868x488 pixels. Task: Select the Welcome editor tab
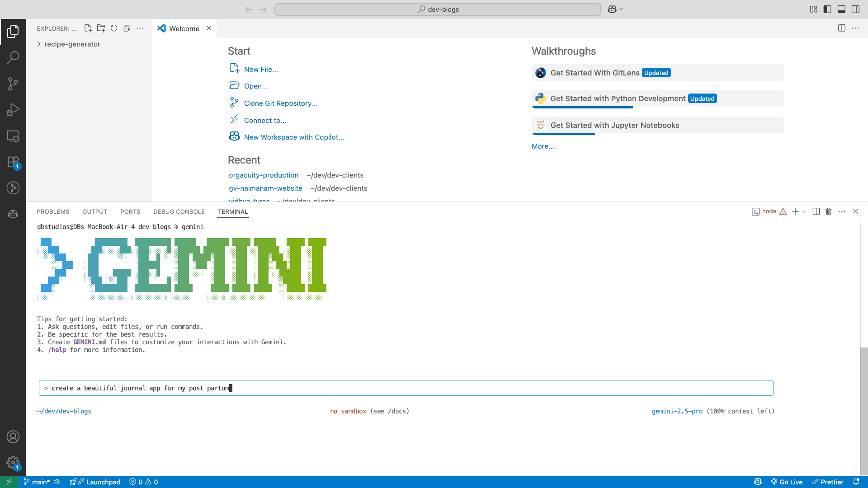click(184, 28)
